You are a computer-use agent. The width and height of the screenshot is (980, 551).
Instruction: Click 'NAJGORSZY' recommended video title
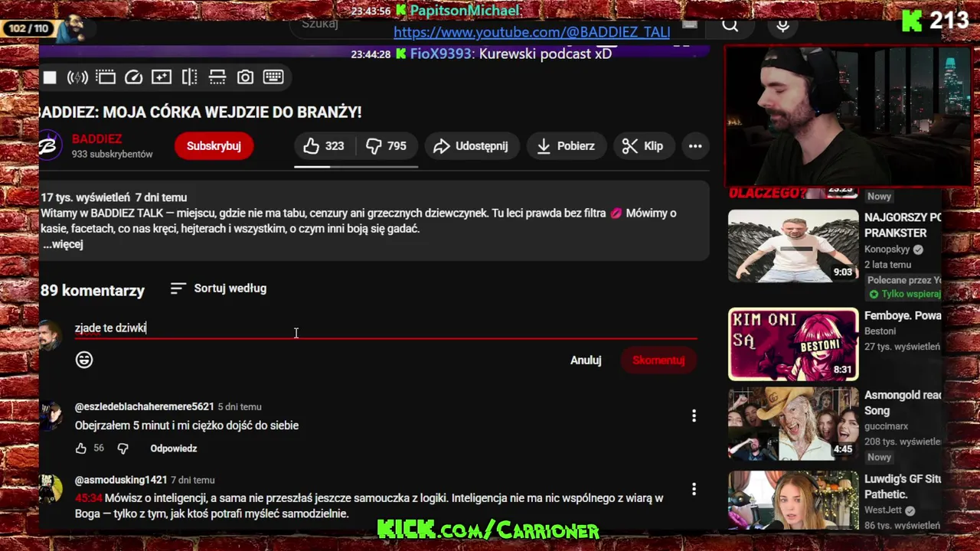click(x=903, y=225)
